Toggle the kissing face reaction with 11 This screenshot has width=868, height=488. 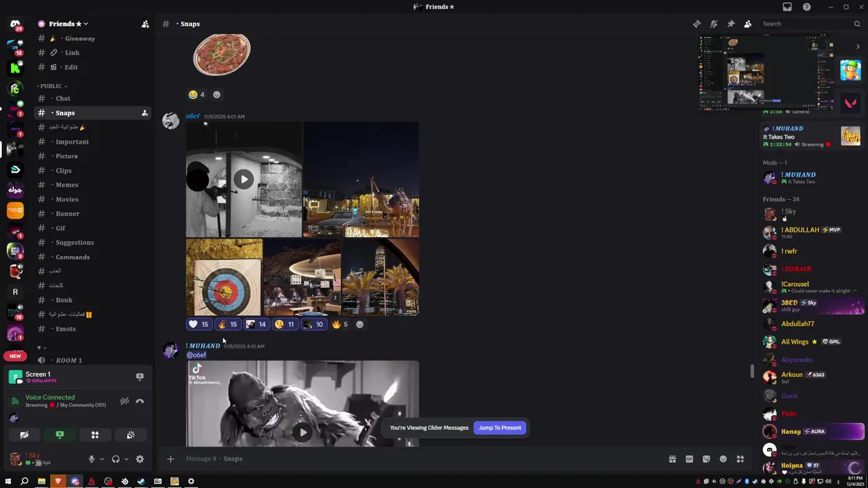(284, 324)
